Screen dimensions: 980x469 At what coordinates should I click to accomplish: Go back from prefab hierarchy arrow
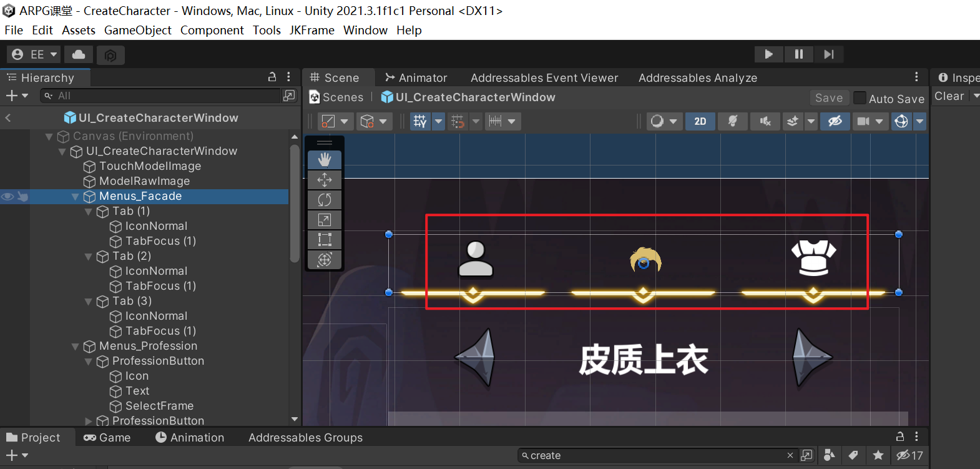(x=7, y=118)
